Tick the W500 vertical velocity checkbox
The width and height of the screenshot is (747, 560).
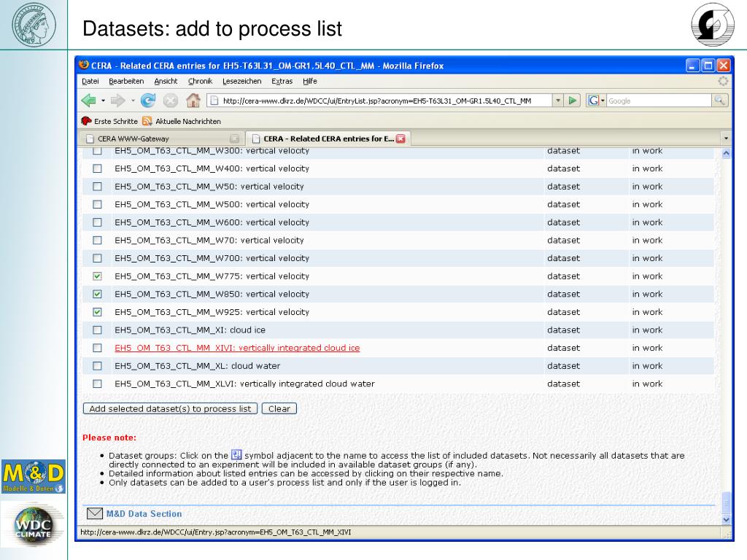tap(97, 204)
